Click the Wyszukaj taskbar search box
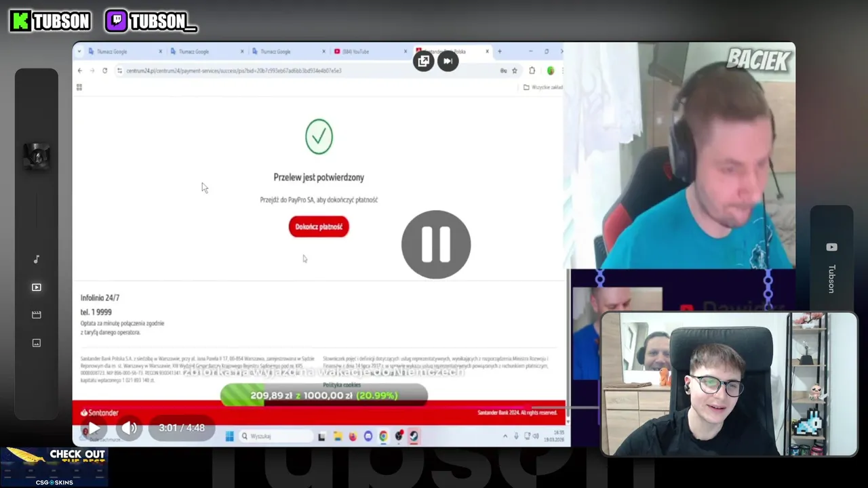The height and width of the screenshot is (488, 868). click(x=275, y=436)
